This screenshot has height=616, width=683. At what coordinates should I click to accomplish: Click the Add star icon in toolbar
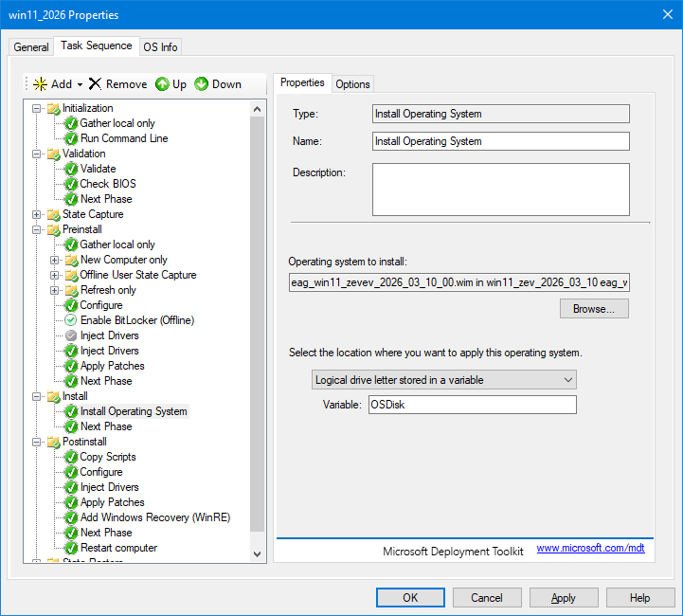40,84
